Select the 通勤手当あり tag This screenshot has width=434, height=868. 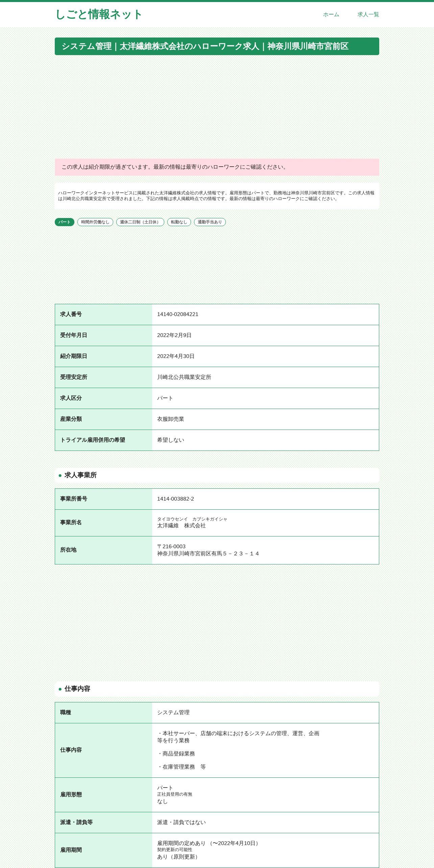(210, 222)
